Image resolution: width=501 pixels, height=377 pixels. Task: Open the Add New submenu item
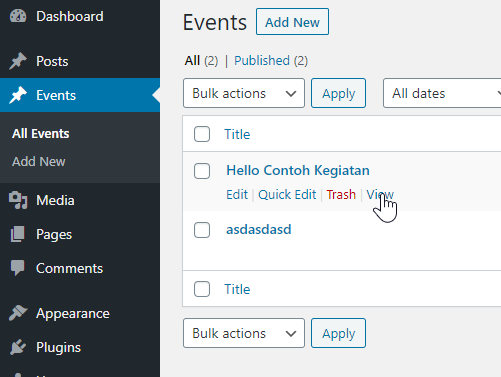[39, 161]
